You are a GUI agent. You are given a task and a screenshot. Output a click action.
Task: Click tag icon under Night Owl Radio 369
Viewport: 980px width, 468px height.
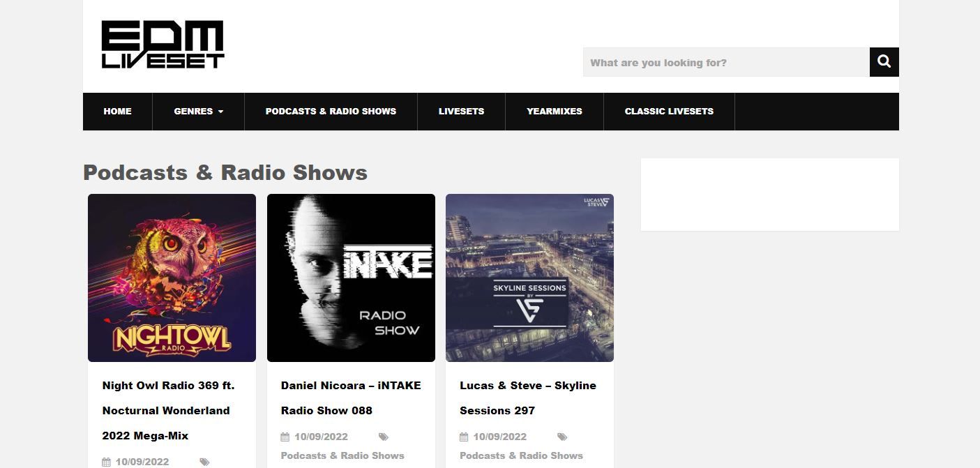(204, 462)
